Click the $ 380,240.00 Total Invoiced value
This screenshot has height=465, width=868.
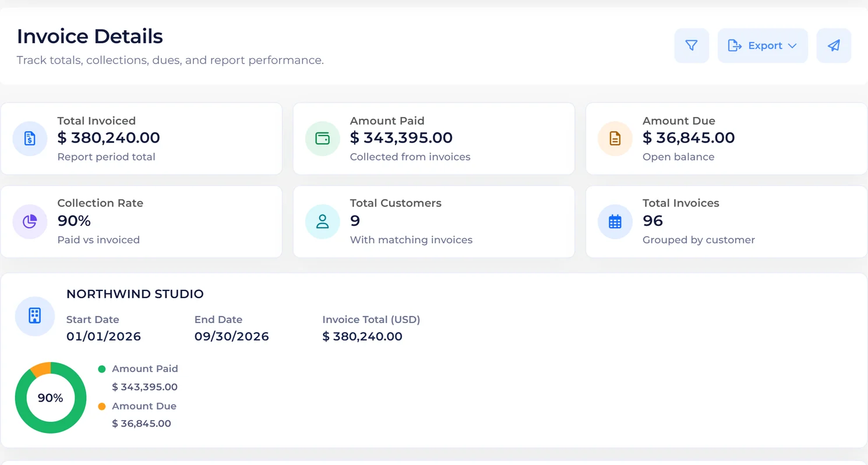coord(109,138)
